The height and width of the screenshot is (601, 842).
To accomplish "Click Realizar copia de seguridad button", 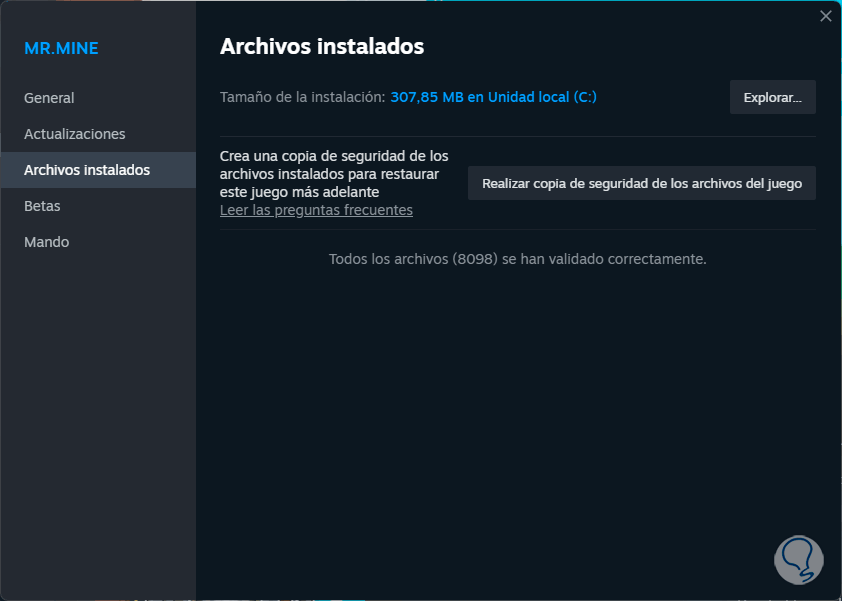I will tap(642, 183).
